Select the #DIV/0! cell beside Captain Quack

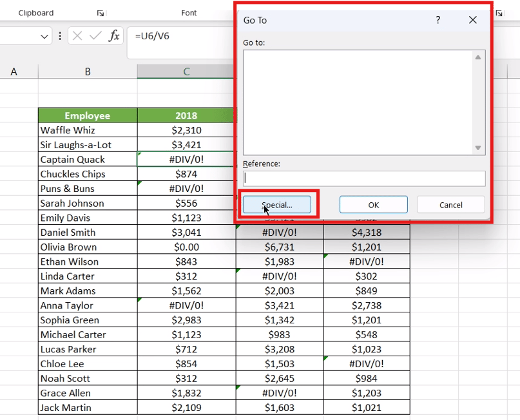185,159
